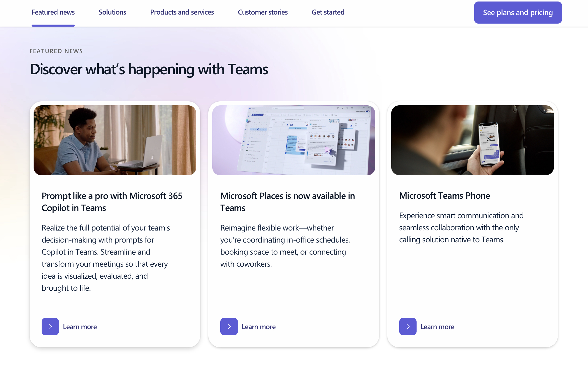This screenshot has height=377, width=588.
Task: Open the man-with-laptop card image
Action: tap(115, 140)
